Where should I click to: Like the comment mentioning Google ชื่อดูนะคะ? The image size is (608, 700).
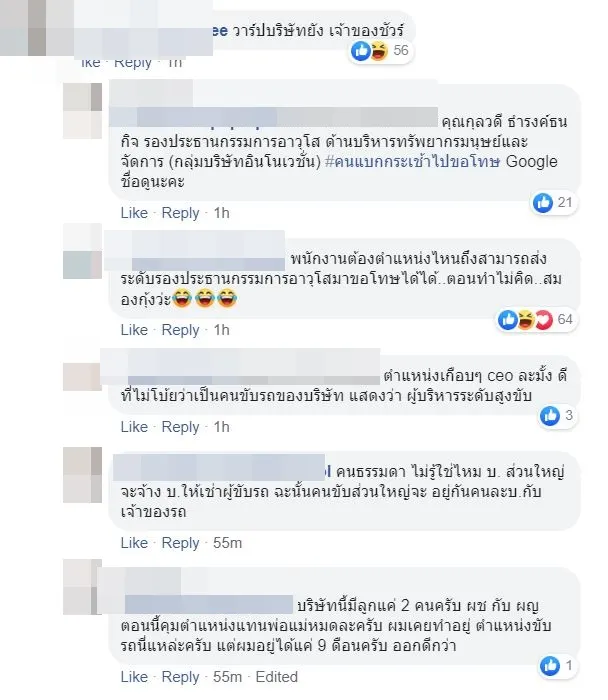tap(134, 213)
